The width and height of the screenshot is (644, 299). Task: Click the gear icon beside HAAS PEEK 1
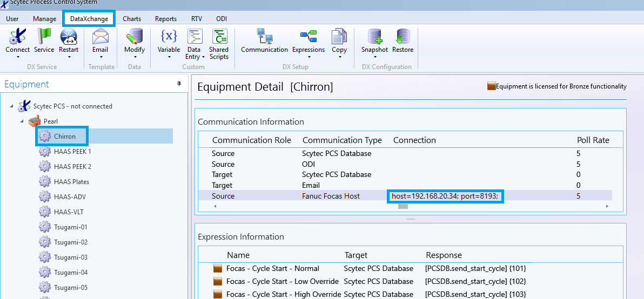(x=45, y=151)
